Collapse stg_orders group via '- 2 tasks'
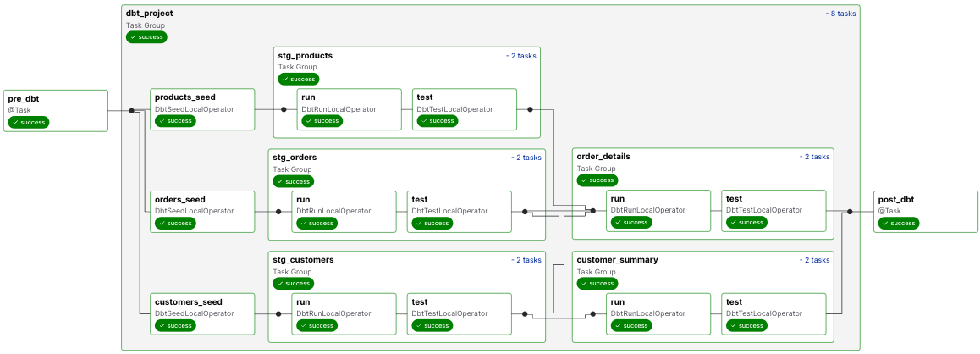This screenshot has height=354, width=980. tap(526, 158)
